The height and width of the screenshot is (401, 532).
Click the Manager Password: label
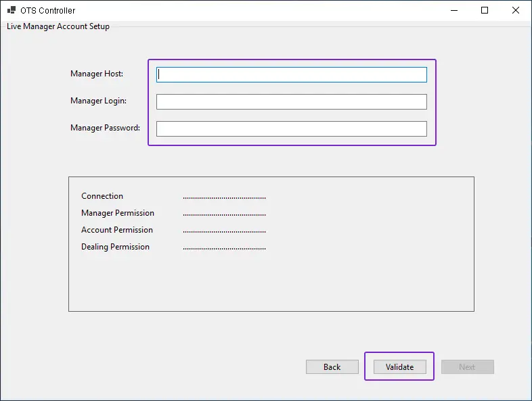click(105, 128)
